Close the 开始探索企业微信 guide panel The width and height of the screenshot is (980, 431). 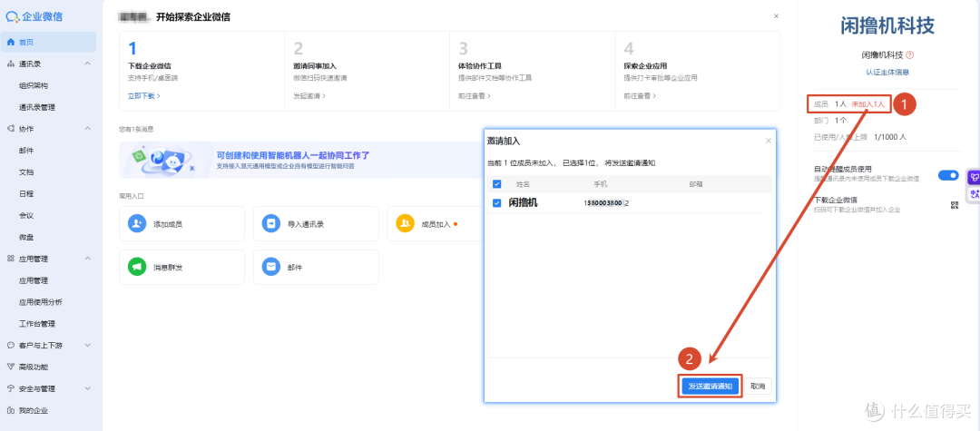click(776, 15)
